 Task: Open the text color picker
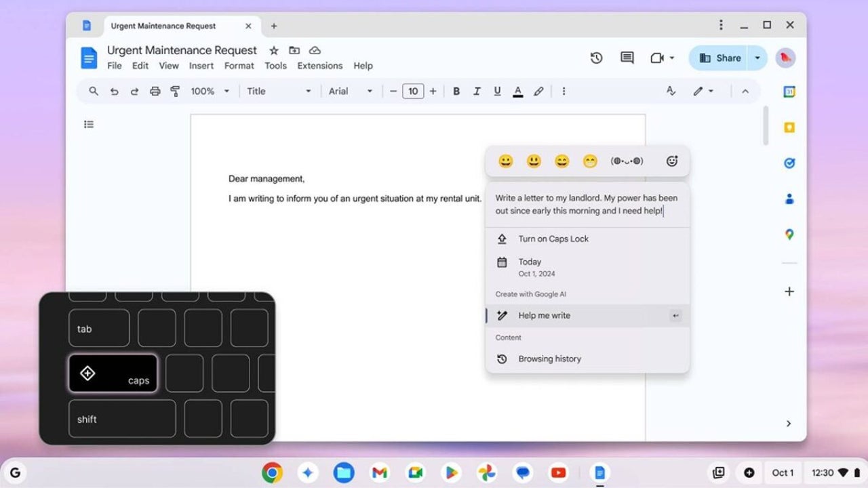click(x=517, y=91)
